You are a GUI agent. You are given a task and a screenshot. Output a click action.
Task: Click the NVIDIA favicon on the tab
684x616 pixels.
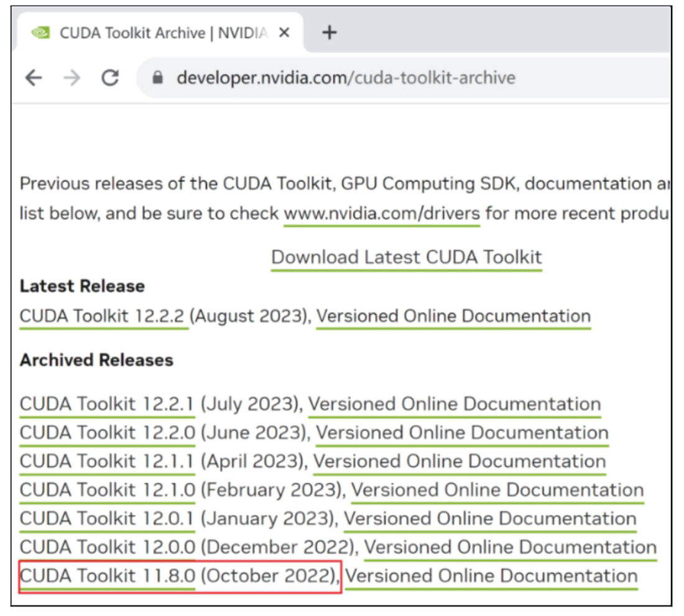[40, 33]
